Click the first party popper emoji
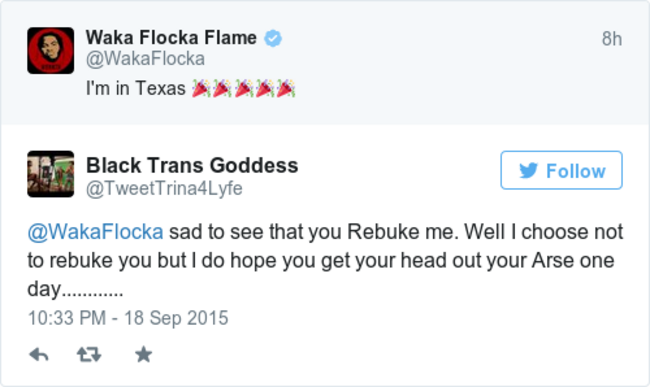Image resolution: width=650 pixels, height=387 pixels. (201, 89)
